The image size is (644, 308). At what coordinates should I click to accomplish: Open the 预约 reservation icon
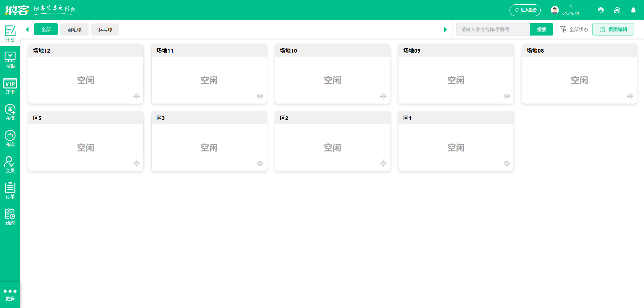[10, 217]
